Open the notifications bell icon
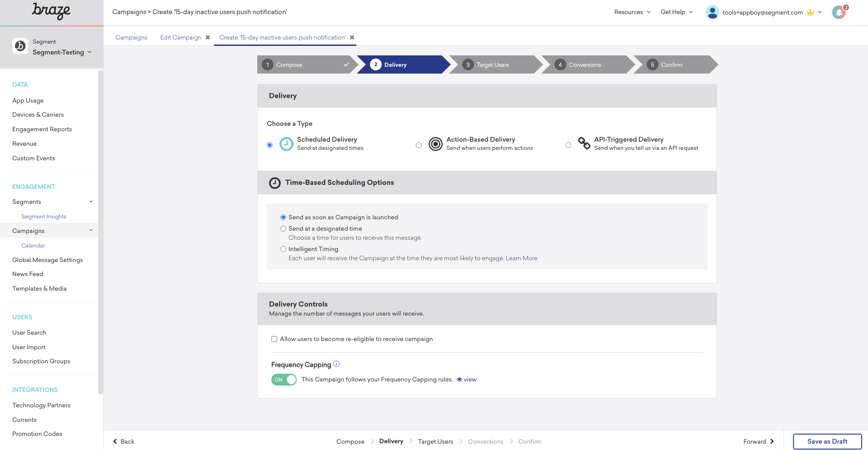This screenshot has width=868, height=450. tap(839, 12)
